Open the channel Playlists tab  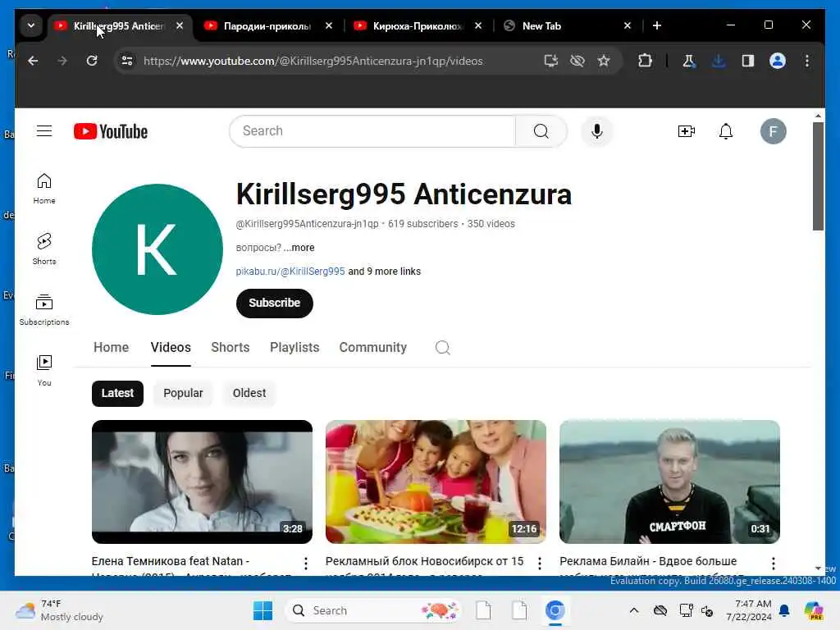294,347
